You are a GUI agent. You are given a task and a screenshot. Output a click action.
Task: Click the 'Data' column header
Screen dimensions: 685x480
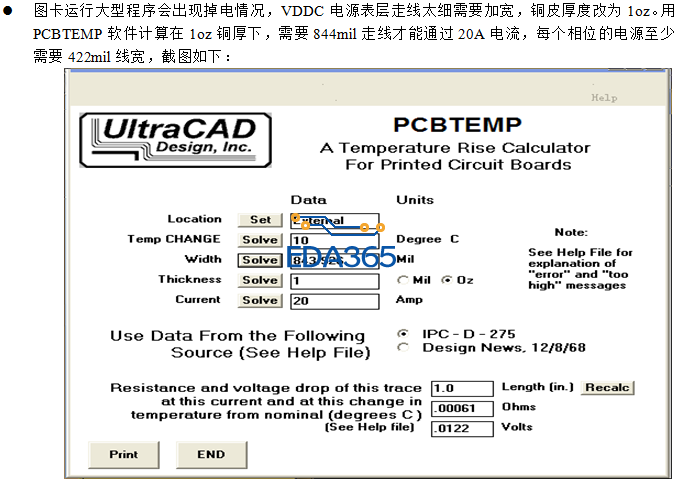pyautogui.click(x=308, y=200)
